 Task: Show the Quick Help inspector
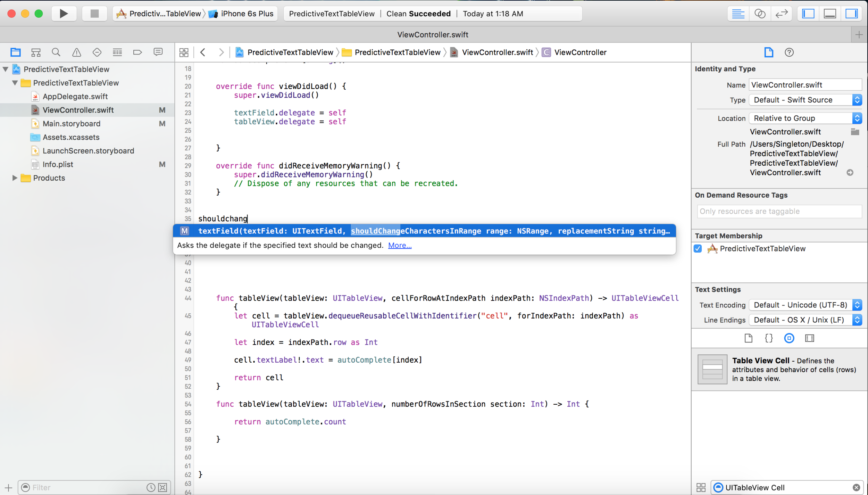click(x=789, y=52)
